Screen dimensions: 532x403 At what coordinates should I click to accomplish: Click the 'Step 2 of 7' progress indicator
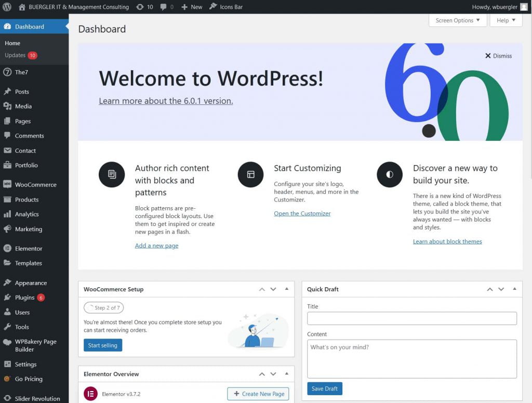click(103, 307)
